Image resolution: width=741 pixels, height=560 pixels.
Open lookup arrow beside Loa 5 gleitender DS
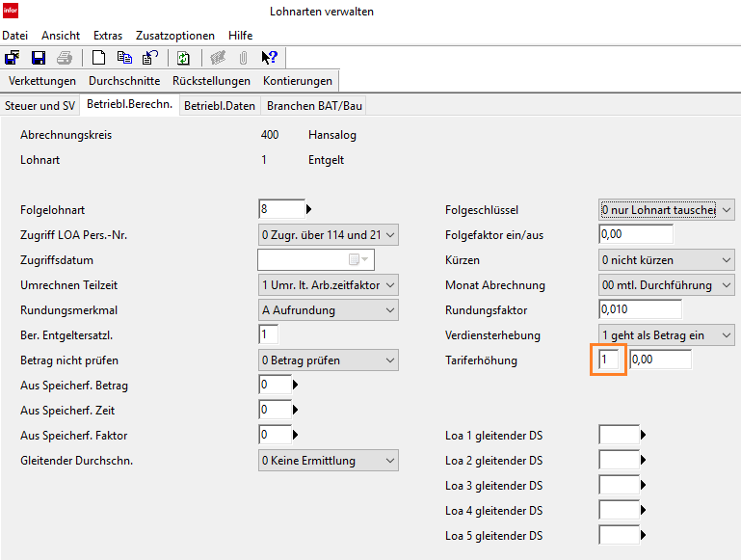coord(643,535)
